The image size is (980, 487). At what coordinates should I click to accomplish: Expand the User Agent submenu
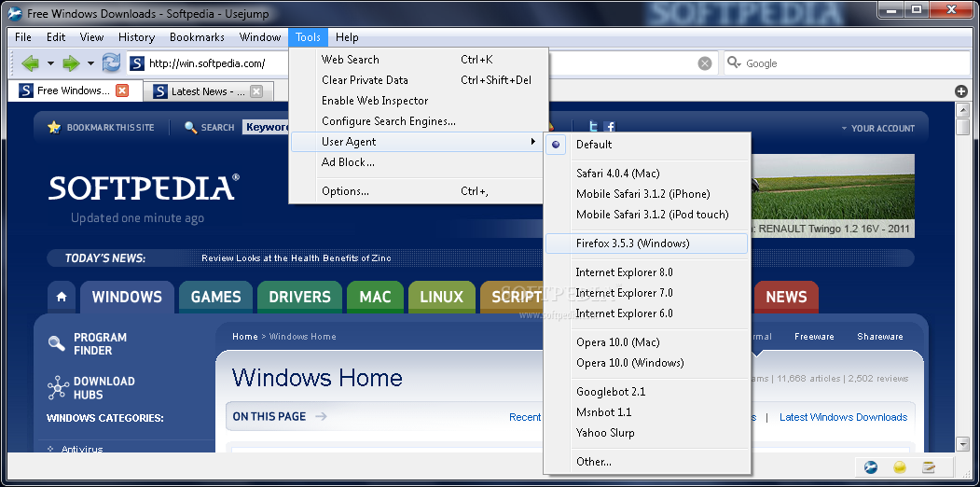pos(418,142)
